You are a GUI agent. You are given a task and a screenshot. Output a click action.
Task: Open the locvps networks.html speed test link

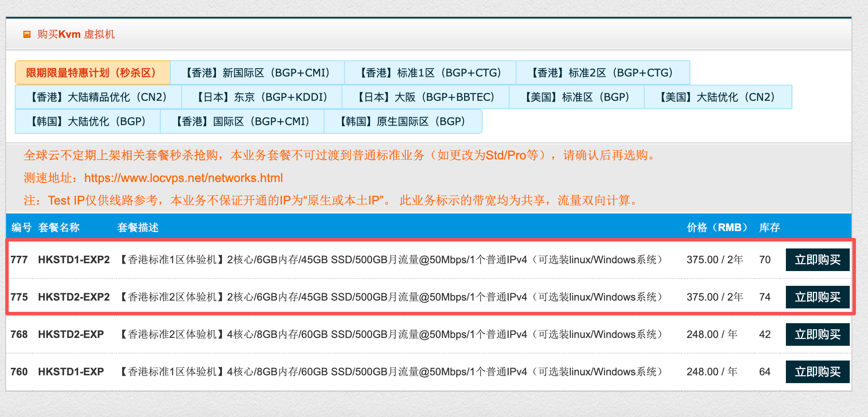183,178
